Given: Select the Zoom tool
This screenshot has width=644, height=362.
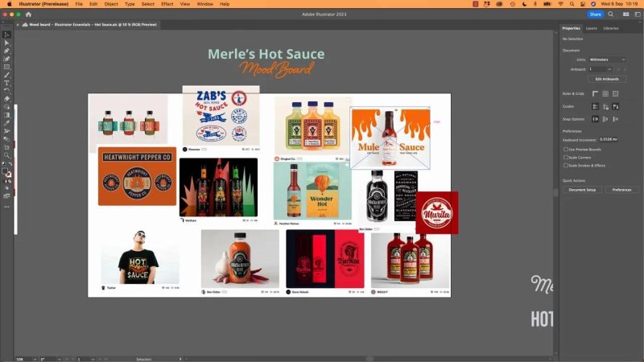Looking at the screenshot, I should click(x=6, y=155).
